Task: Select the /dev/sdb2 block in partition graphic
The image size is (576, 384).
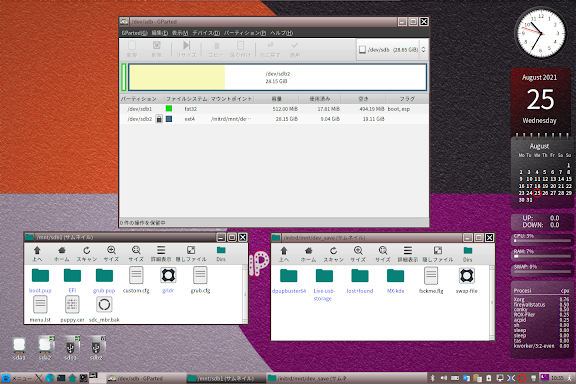Action: pos(278,77)
